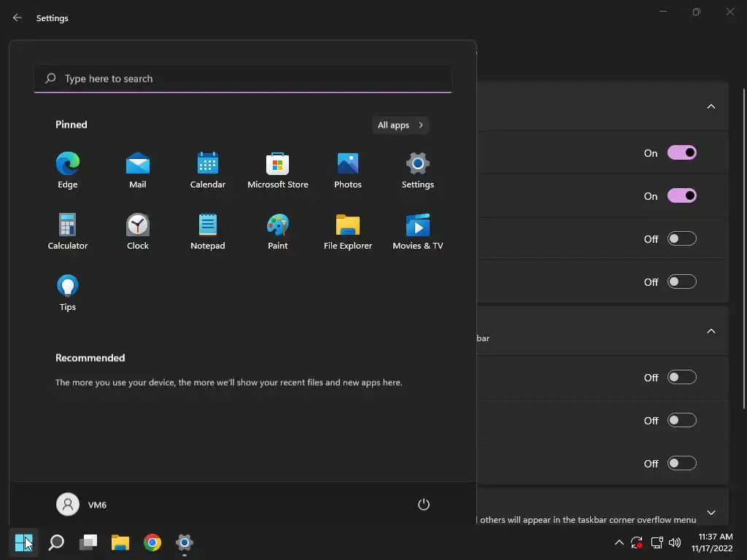Image resolution: width=747 pixels, height=560 pixels.
Task: Open the Calculator app
Action: pyautogui.click(x=68, y=231)
